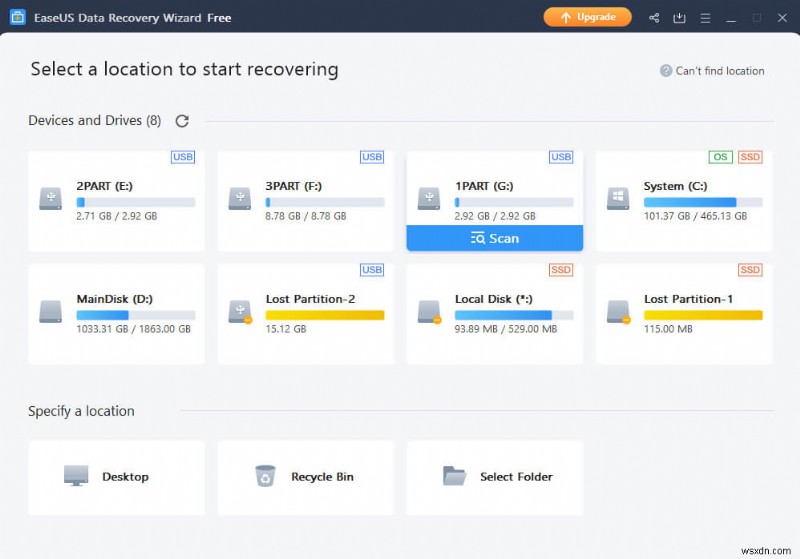The image size is (800, 559).
Task: Select the Lost Partition-2 drive icon
Action: coord(240,311)
